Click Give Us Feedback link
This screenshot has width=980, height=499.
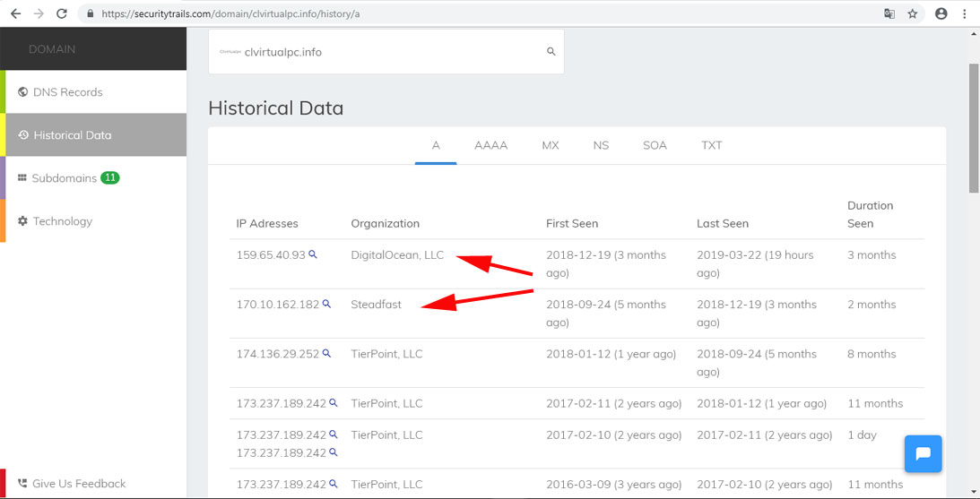click(78, 484)
